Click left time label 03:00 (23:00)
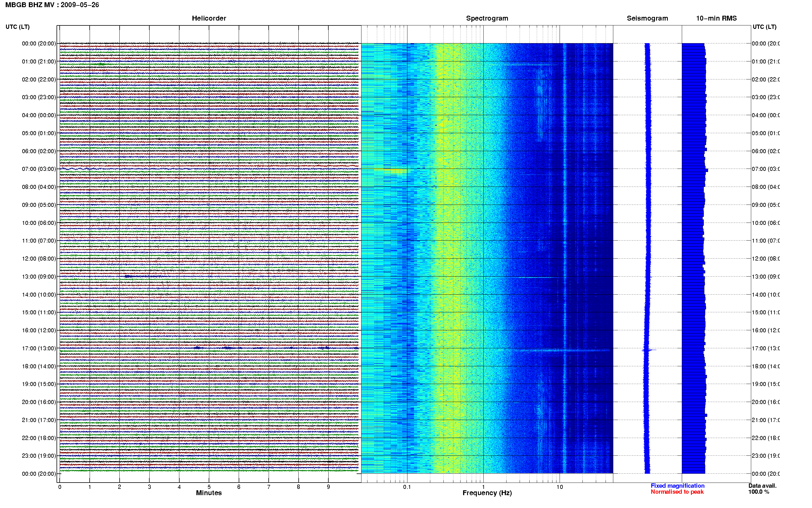The image size is (812, 508). point(39,97)
